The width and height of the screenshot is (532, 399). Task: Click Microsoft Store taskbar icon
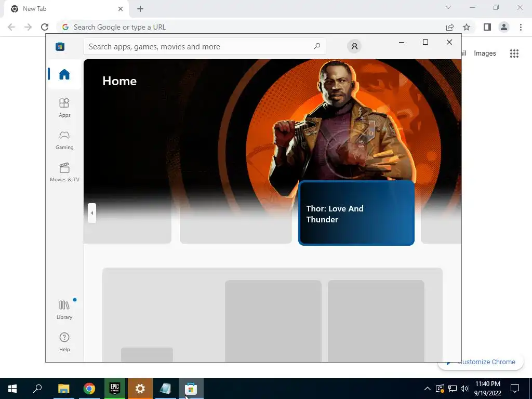(x=191, y=389)
